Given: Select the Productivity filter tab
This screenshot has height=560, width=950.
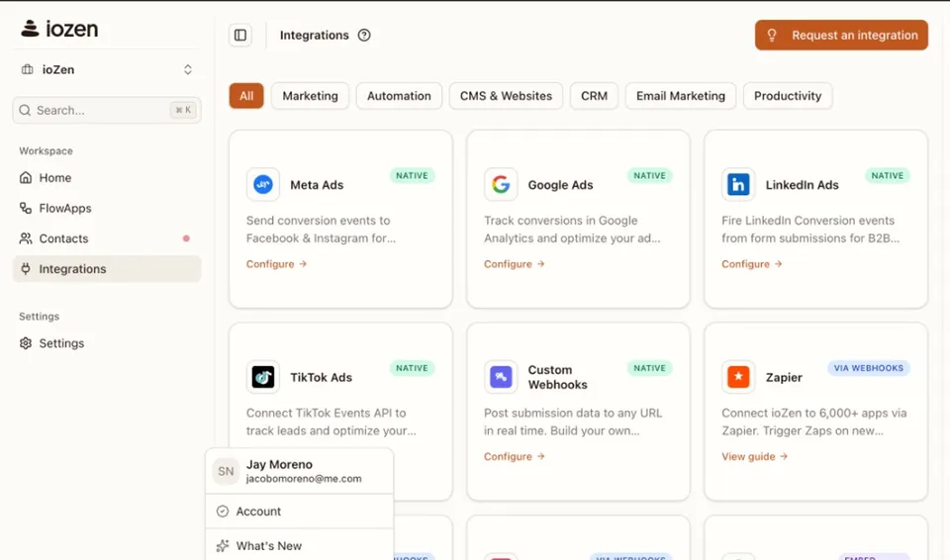Looking at the screenshot, I should coord(788,96).
